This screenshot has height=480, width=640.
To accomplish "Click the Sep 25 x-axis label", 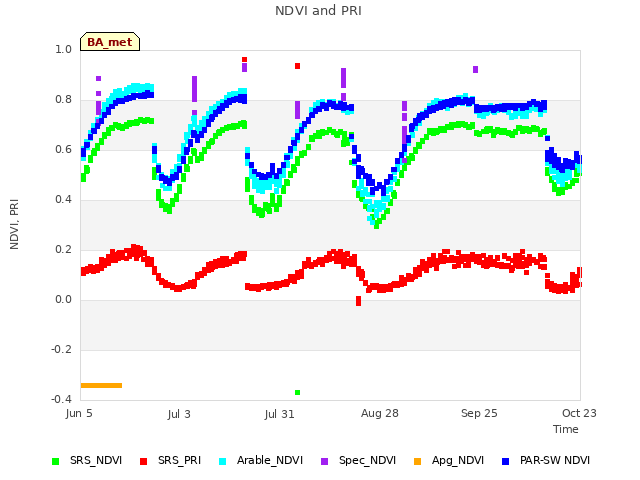I will (x=479, y=413).
